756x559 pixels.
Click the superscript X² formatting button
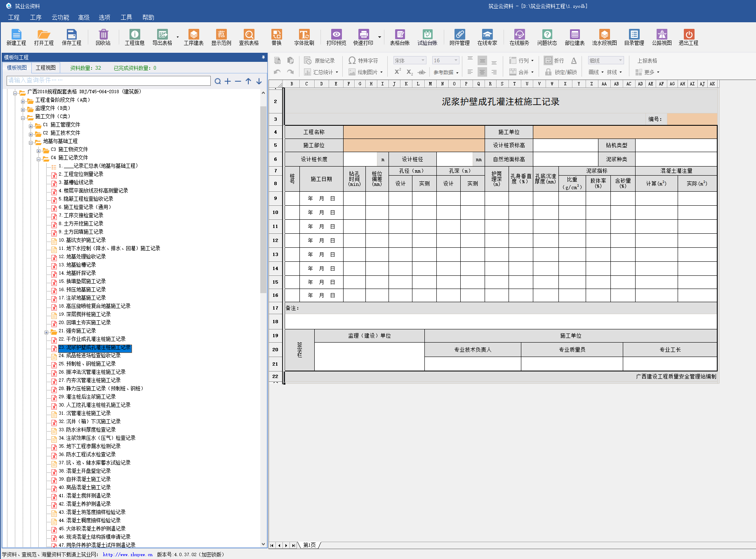[398, 72]
